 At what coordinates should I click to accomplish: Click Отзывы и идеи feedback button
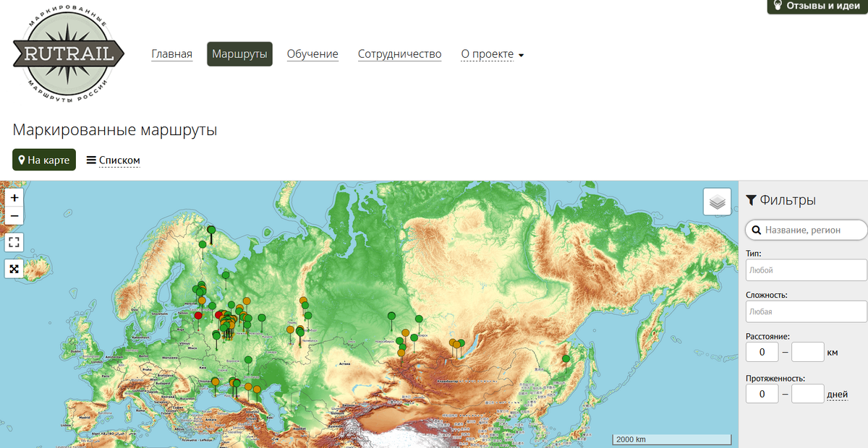coord(817,6)
